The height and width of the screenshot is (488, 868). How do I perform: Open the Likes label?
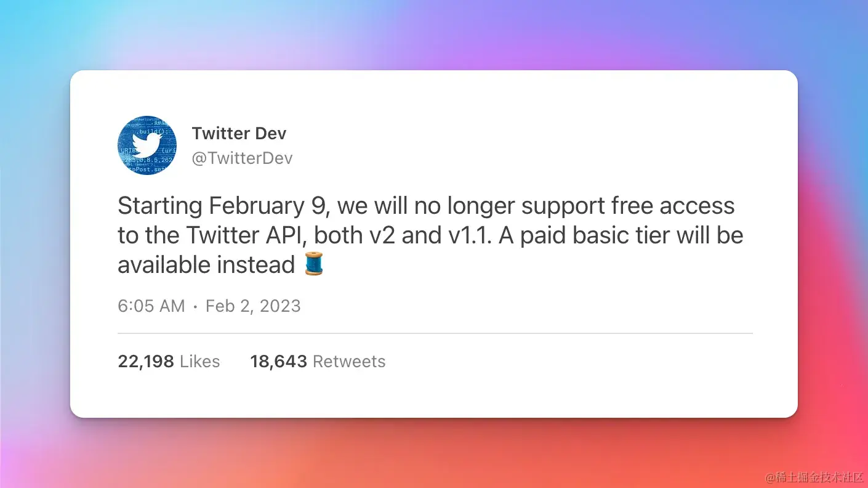pos(199,361)
